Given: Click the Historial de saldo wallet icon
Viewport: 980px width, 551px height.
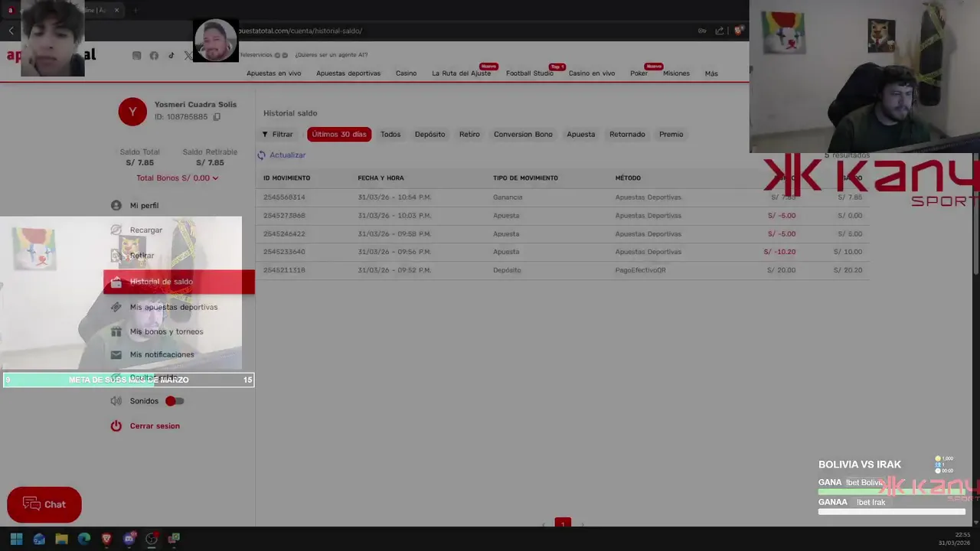Looking at the screenshot, I should pyautogui.click(x=116, y=282).
